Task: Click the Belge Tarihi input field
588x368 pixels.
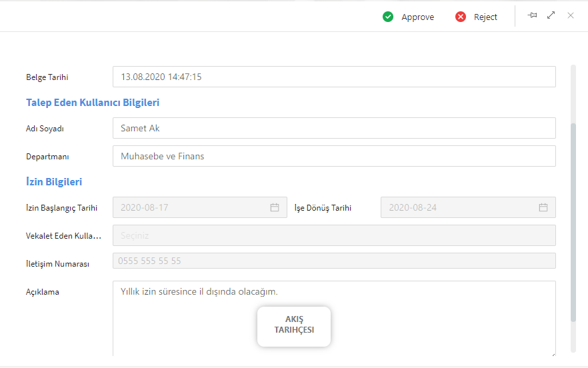Action: pos(333,77)
